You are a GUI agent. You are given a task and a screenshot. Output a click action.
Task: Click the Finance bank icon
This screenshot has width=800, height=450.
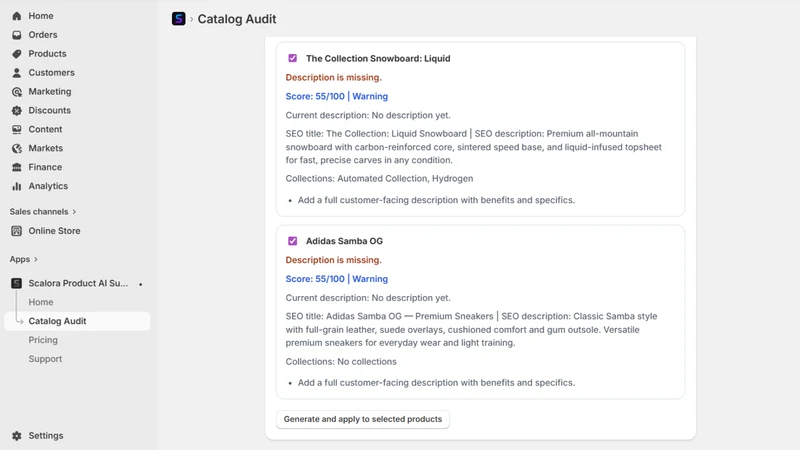[x=17, y=167]
